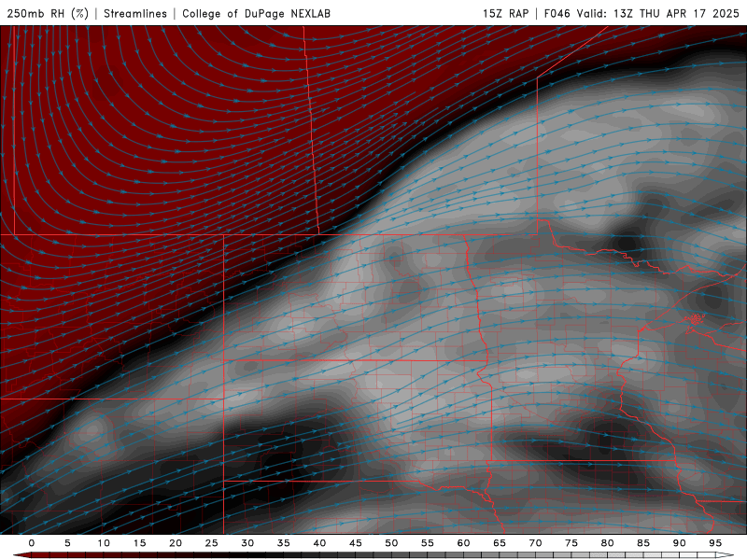Viewport: 747px width, 560px height.
Task: Click "College of DuPage NEXLAB" header text
Action: (256, 13)
